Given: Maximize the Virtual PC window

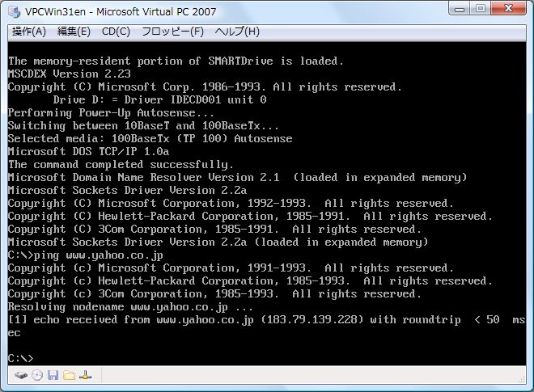Looking at the screenshot, I should click(480, 8).
